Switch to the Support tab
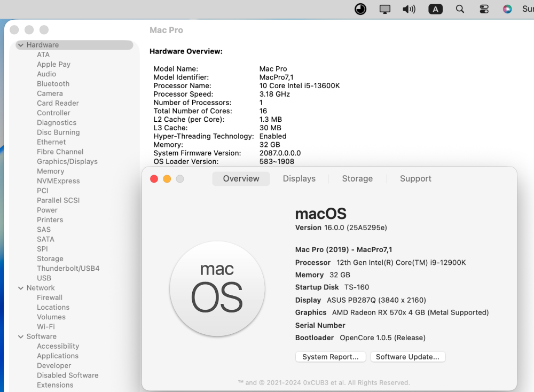The image size is (534, 392). [x=415, y=178]
